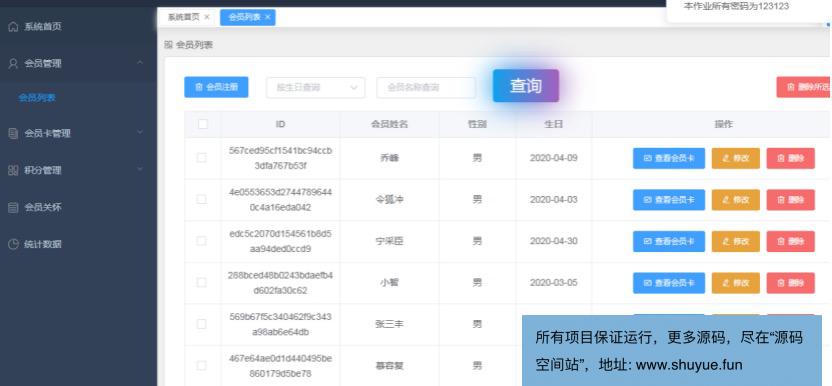
Task: Click the 生日 column header
Action: (x=553, y=124)
